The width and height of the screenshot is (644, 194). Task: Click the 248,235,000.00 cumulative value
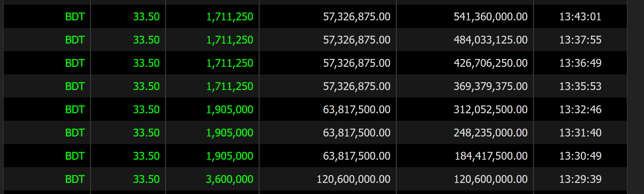pos(490,133)
